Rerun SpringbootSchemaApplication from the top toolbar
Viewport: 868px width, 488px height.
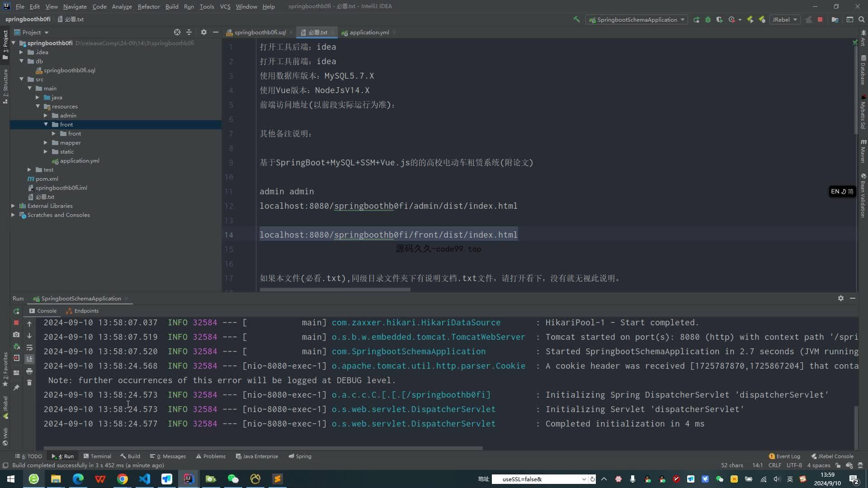pos(696,19)
